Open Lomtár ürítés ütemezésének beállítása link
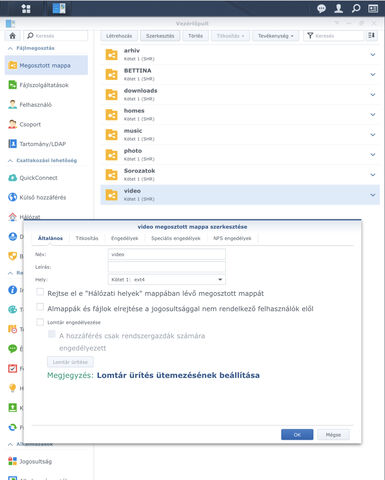385x480 pixels. (x=178, y=375)
